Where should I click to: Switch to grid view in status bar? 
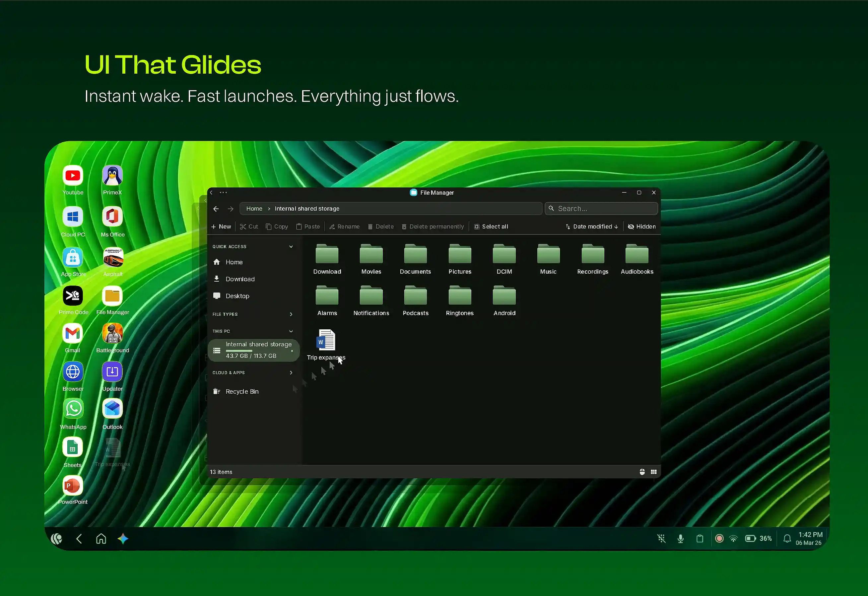coord(654,472)
